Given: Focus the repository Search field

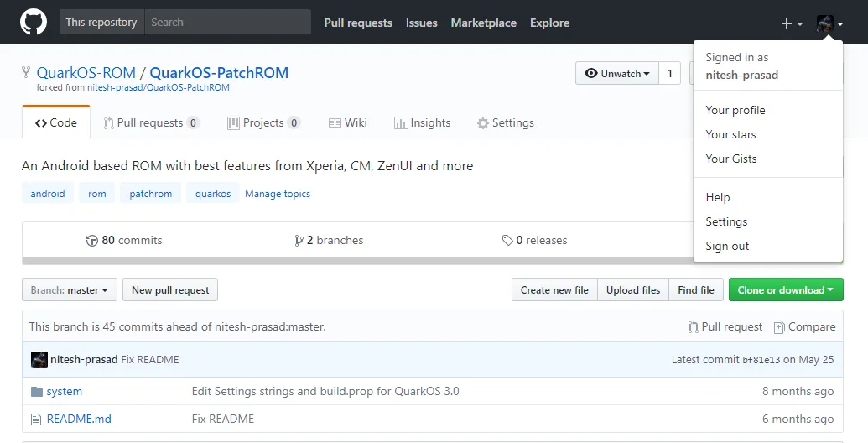Looking at the screenshot, I should click(227, 22).
